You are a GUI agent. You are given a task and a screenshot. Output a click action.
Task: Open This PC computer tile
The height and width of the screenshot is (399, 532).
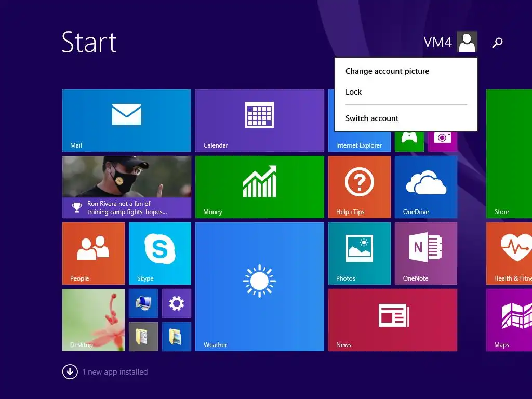coord(143,303)
